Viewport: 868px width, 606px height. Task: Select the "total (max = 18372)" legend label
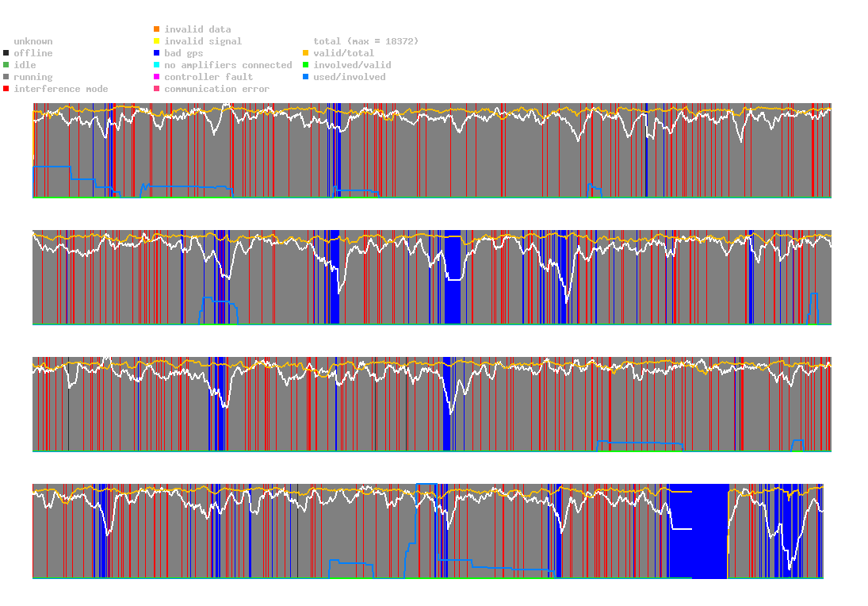pos(366,41)
